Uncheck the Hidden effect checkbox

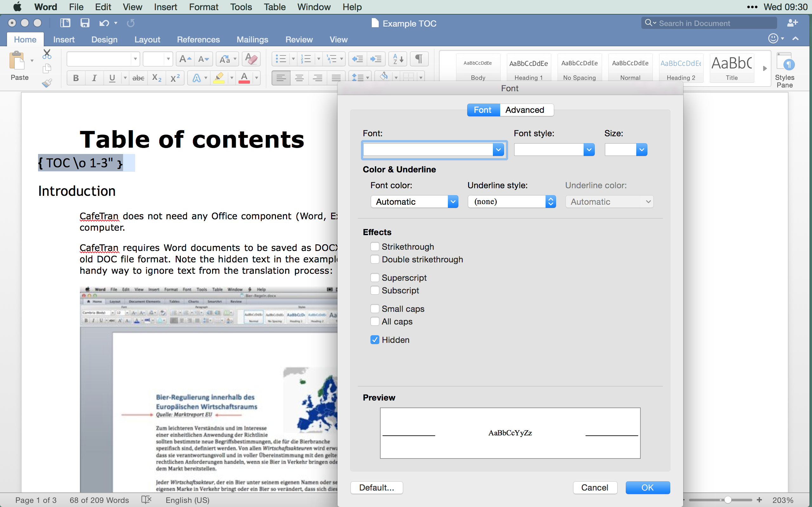click(375, 340)
